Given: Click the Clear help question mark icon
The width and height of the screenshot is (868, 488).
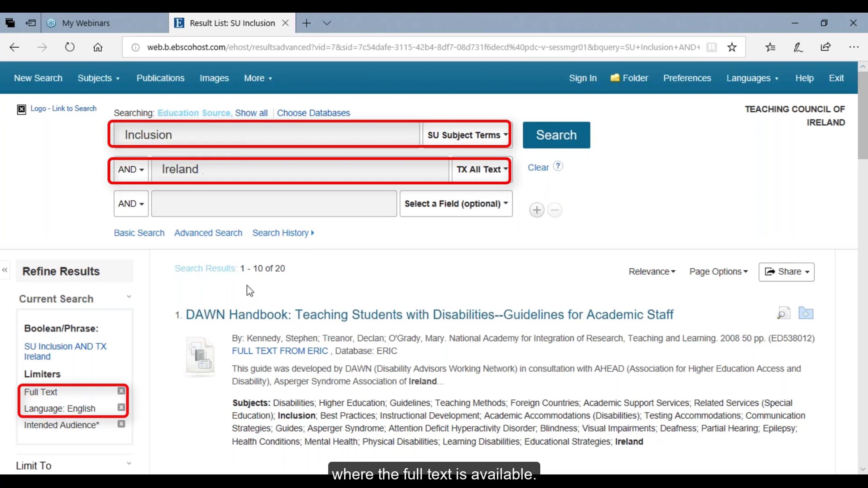Looking at the screenshot, I should (x=558, y=166).
